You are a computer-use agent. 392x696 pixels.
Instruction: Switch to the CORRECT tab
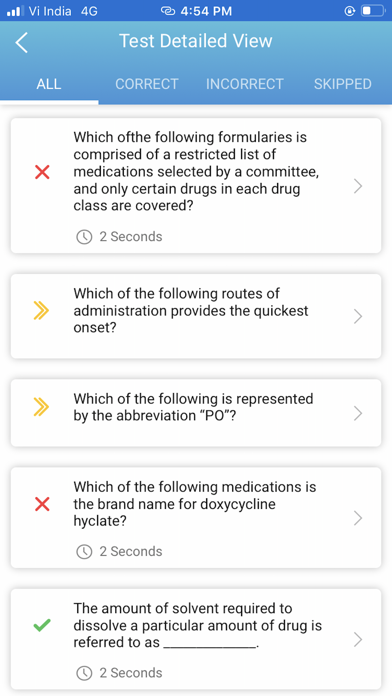147,84
